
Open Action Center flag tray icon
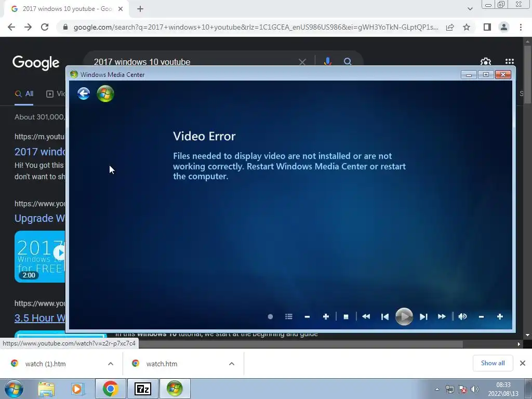[x=462, y=389]
